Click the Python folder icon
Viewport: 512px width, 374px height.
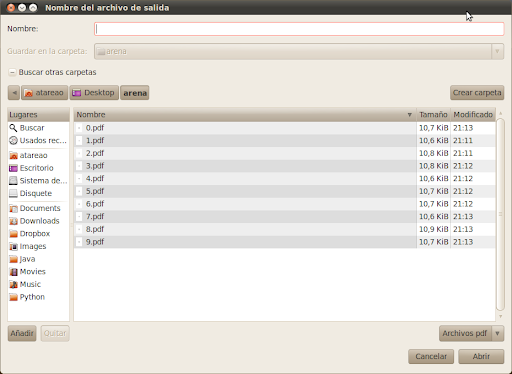[x=13, y=297]
